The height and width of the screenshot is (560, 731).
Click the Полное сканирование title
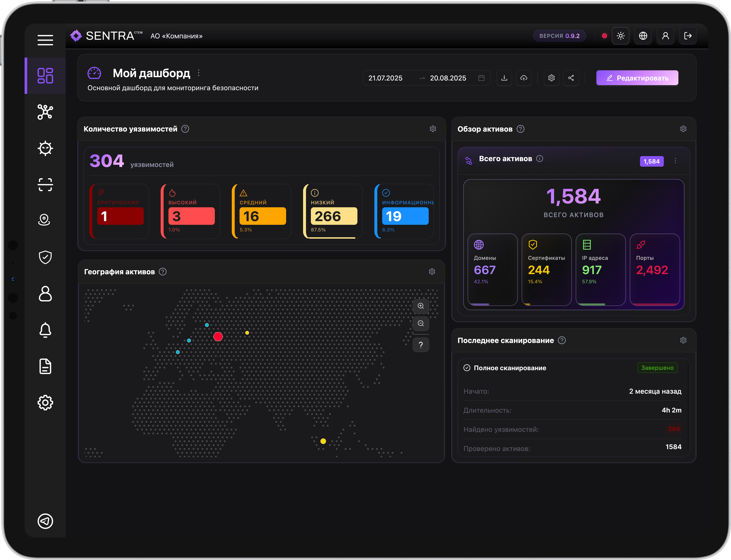[510, 368]
